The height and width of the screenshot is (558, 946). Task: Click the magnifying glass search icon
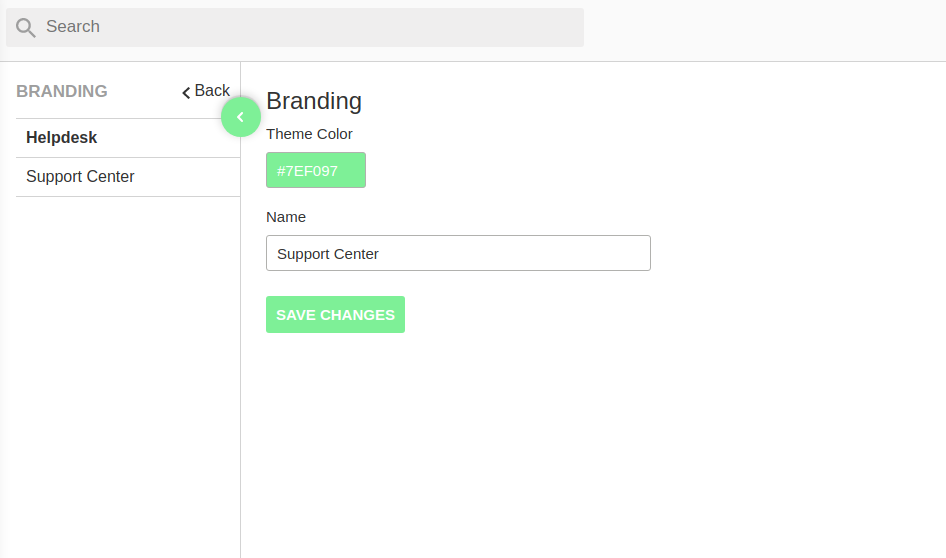tap(25, 27)
